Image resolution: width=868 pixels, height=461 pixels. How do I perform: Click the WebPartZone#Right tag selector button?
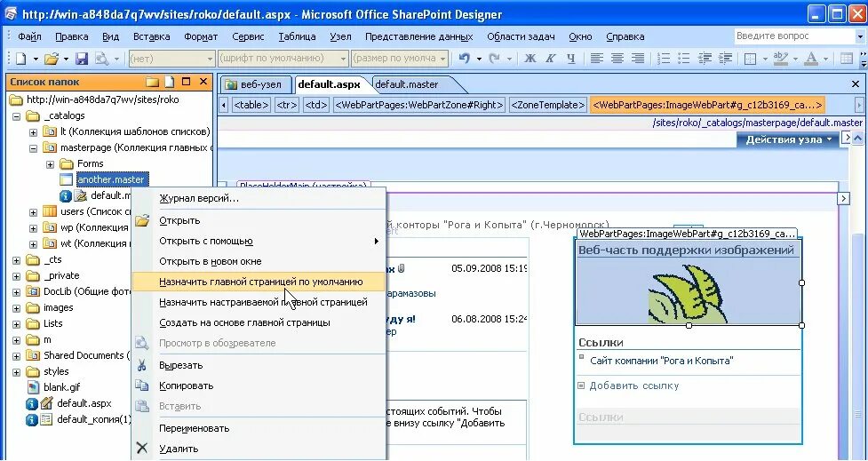coord(419,105)
